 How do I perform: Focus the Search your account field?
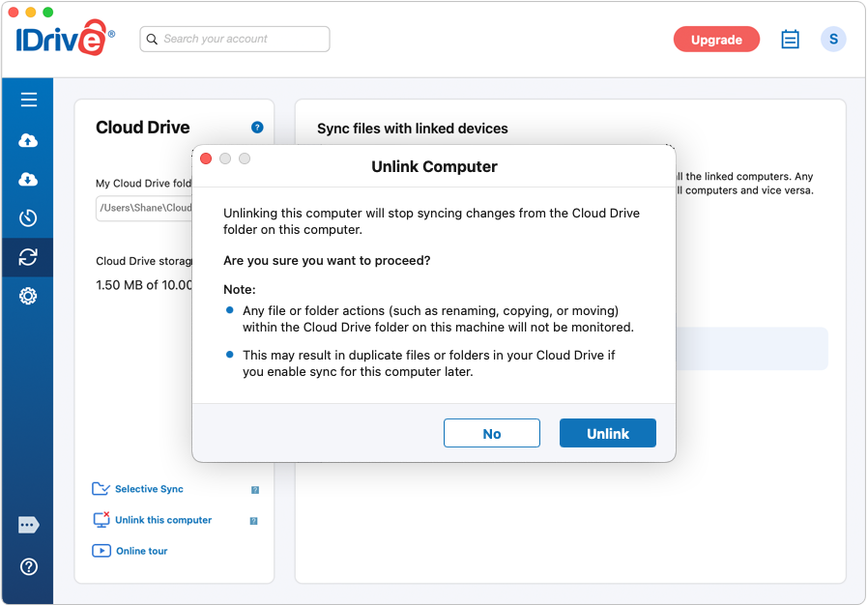coord(235,40)
